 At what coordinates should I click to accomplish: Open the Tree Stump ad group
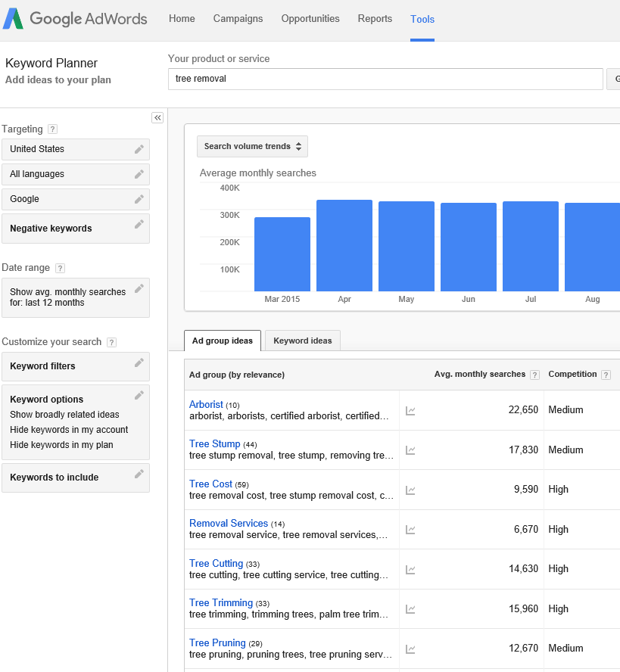(x=215, y=443)
